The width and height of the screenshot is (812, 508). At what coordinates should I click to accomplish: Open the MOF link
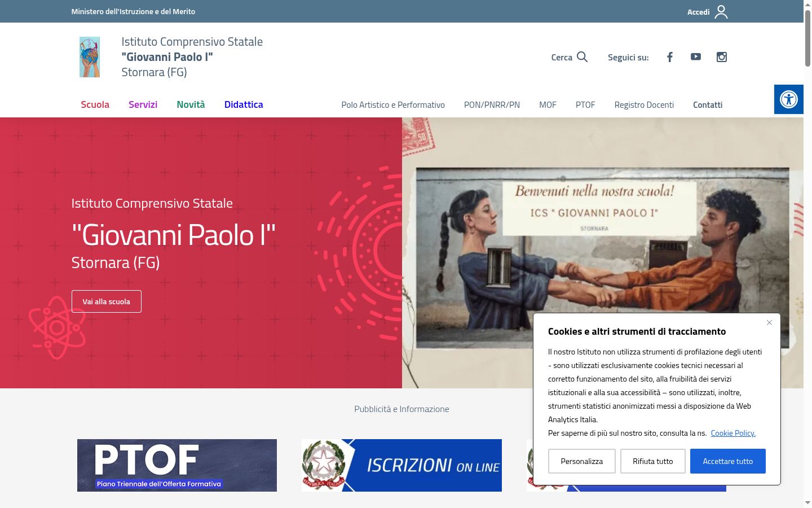click(x=548, y=105)
